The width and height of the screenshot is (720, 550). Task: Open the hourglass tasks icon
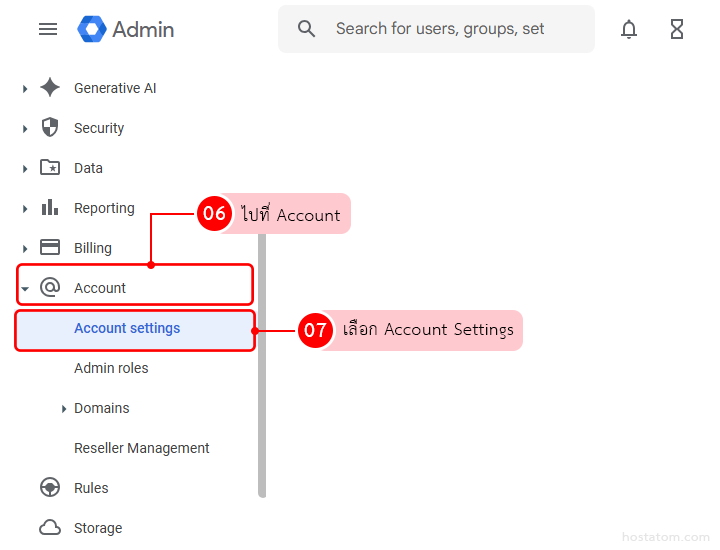pyautogui.click(x=677, y=29)
